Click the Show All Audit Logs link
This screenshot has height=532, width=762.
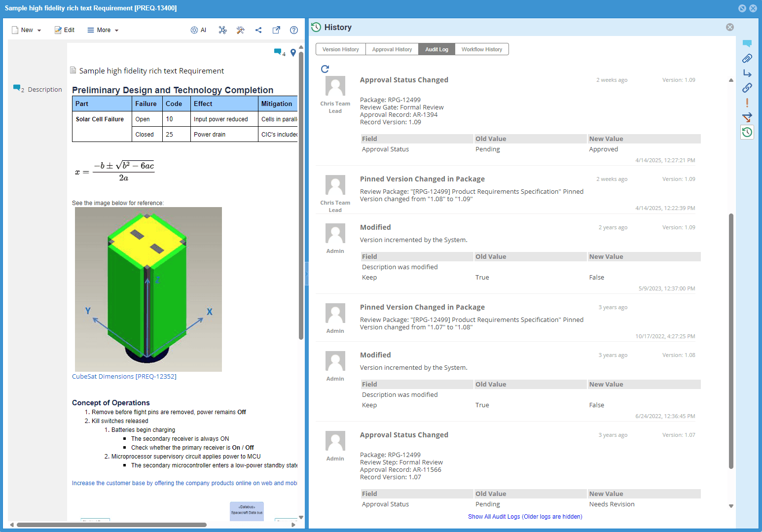point(525,517)
